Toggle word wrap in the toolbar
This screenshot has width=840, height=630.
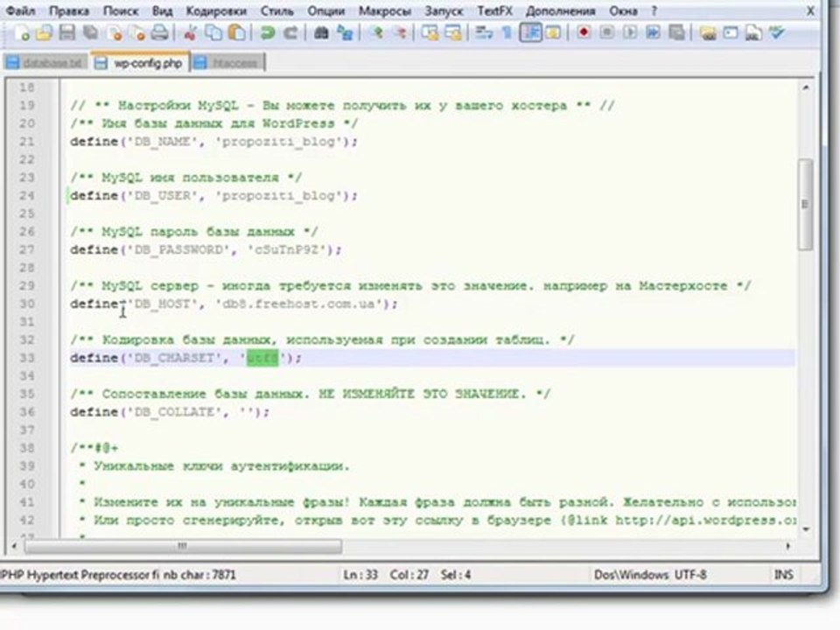click(x=484, y=33)
